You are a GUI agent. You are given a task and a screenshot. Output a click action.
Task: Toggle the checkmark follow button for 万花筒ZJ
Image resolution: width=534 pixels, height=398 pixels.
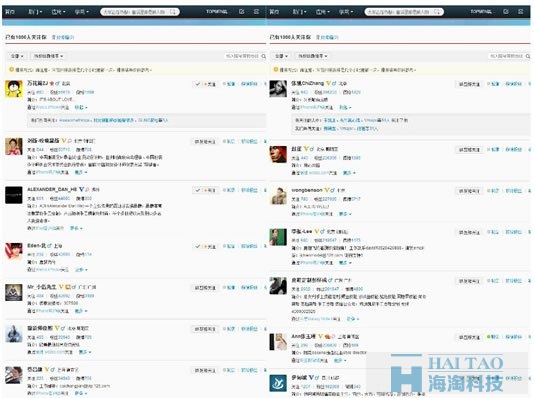205,84
